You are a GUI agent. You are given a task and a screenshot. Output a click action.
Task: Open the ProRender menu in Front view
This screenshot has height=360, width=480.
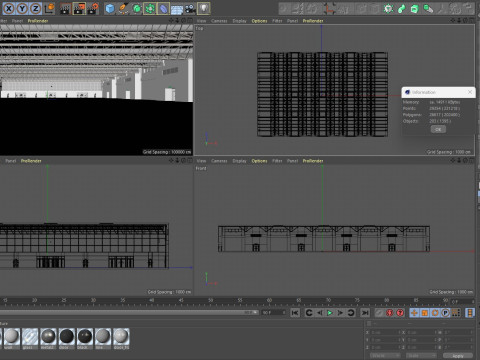(313, 161)
